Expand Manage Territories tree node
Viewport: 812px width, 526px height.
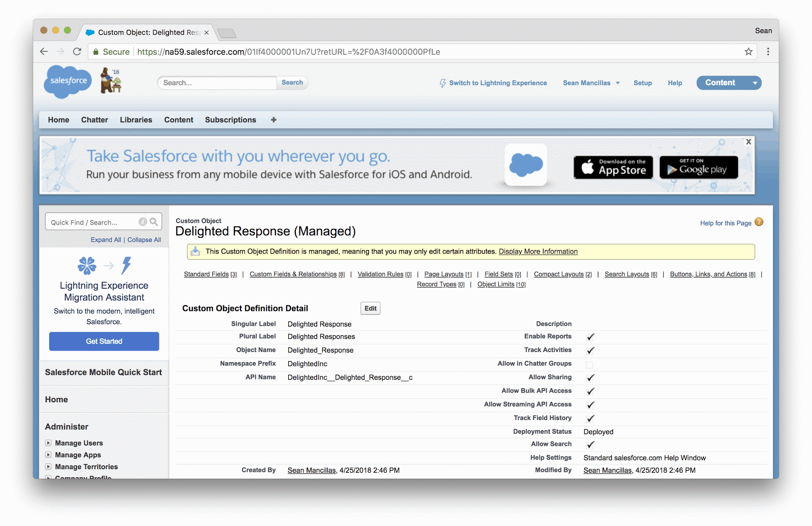[48, 467]
